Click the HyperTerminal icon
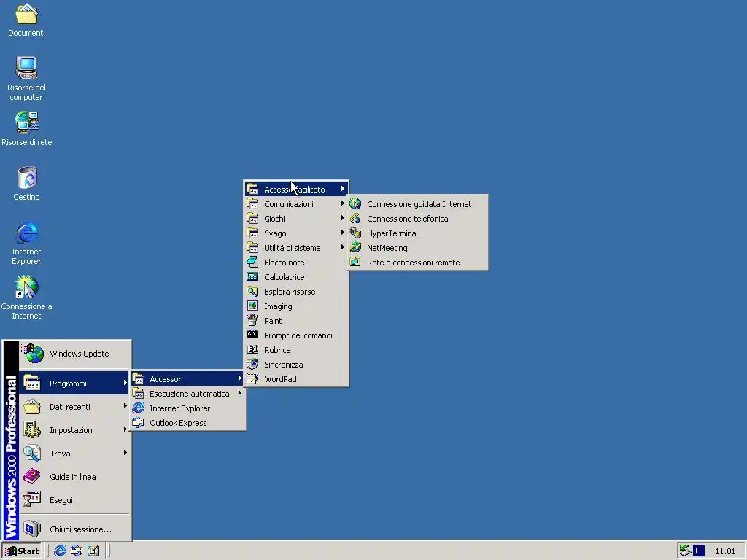 [x=355, y=233]
